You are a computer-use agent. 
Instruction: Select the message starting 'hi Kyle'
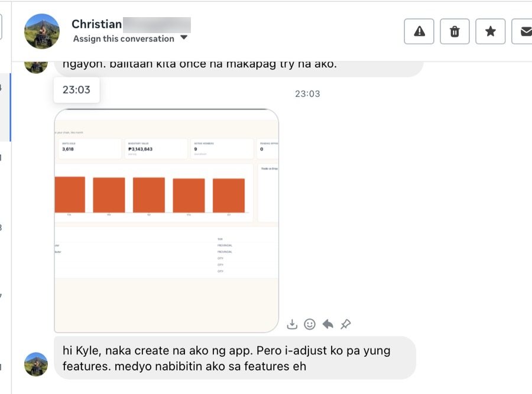[x=235, y=358]
